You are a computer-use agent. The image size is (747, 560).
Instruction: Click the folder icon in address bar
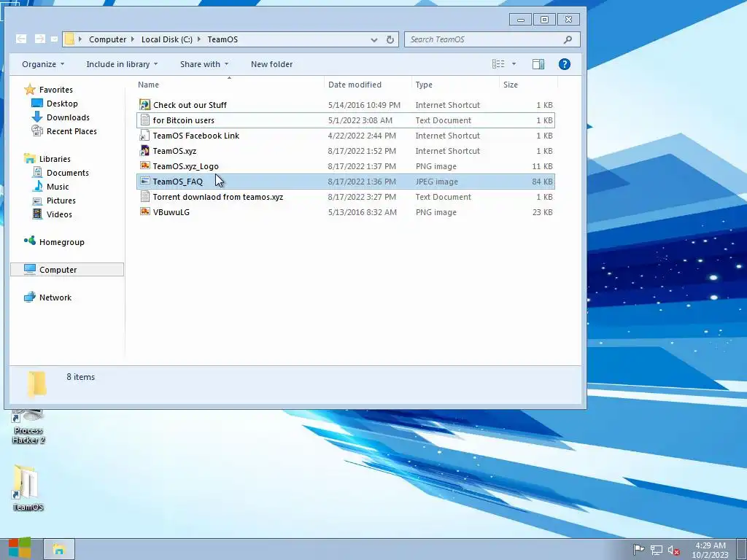[x=69, y=39]
